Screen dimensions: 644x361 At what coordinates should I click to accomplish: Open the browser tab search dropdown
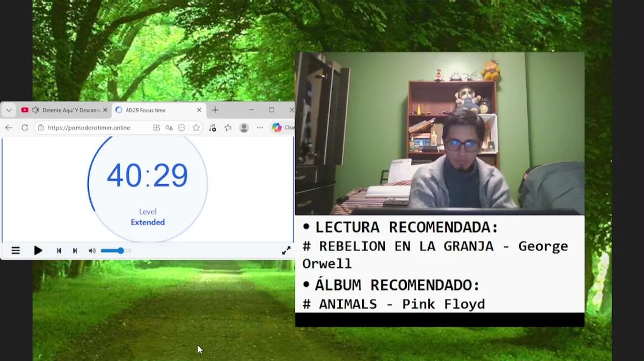9,110
